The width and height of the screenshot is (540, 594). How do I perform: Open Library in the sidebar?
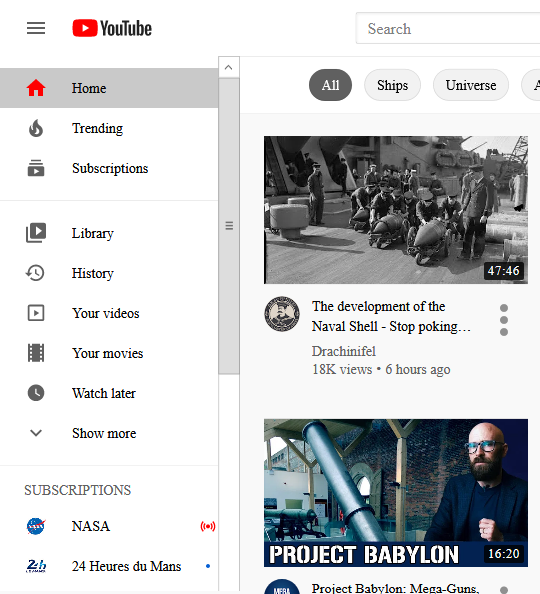109,233
